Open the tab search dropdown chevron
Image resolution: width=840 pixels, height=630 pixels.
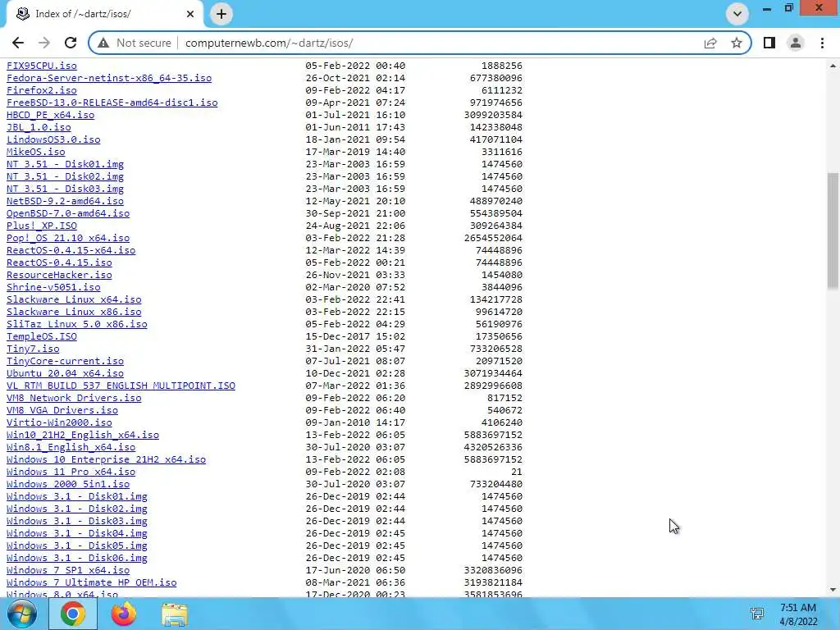(x=737, y=14)
